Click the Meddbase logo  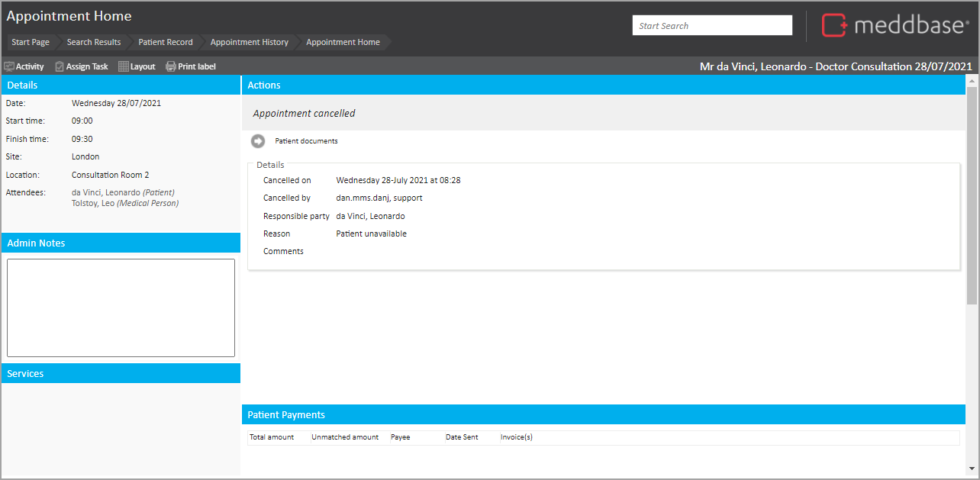pyautogui.click(x=895, y=25)
